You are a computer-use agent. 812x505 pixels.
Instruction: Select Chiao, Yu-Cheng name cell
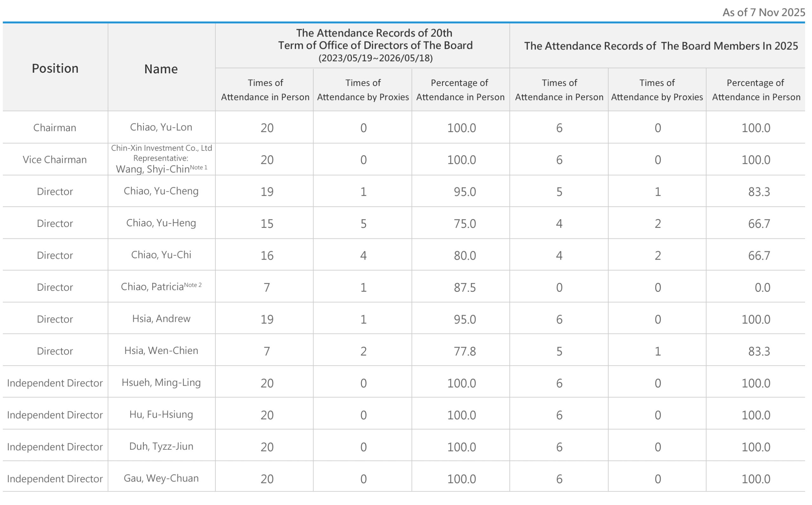click(x=161, y=191)
